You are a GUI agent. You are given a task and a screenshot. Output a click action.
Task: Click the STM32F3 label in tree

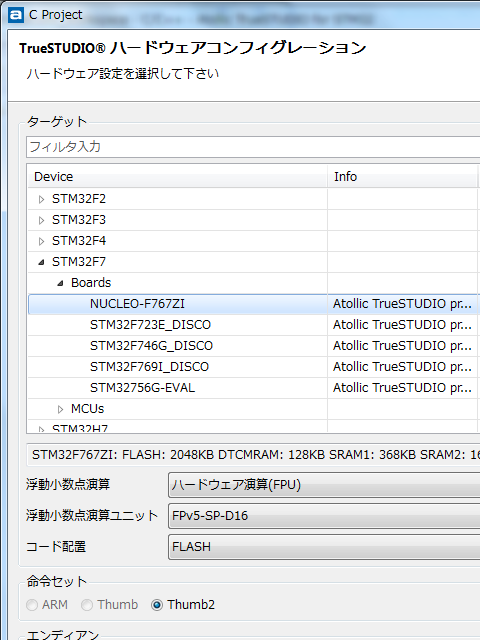(x=79, y=220)
